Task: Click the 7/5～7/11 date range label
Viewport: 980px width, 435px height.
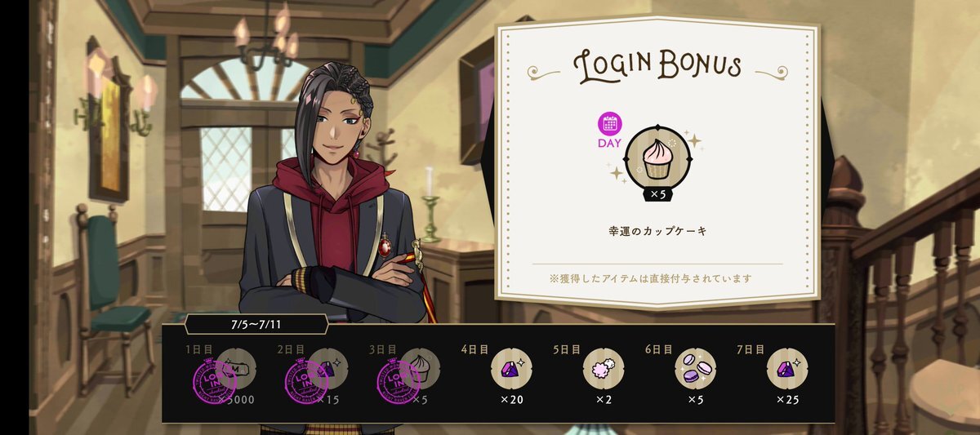Action: coord(257,325)
